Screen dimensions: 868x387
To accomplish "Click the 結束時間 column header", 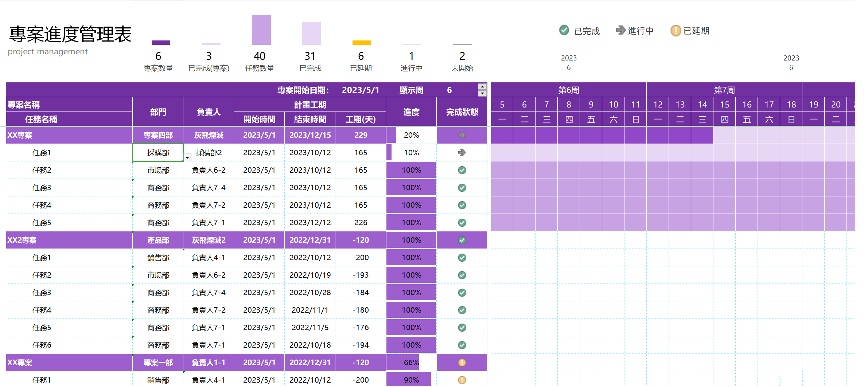I will pyautogui.click(x=310, y=119).
